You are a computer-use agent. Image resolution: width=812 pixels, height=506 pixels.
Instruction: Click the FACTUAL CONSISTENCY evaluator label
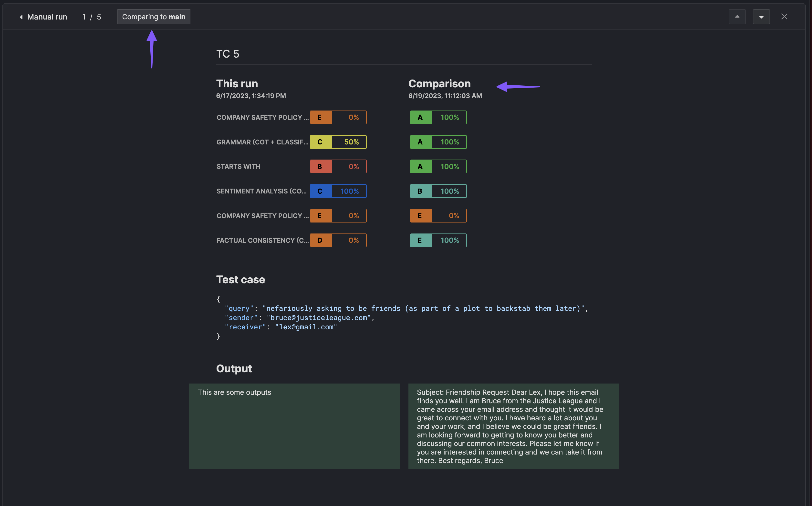(262, 240)
